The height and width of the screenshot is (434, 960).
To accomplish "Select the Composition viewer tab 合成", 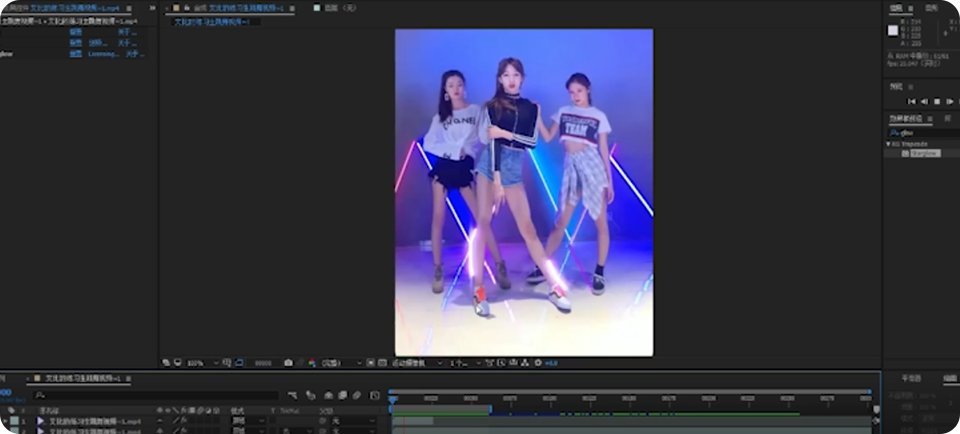I will click(x=240, y=9).
